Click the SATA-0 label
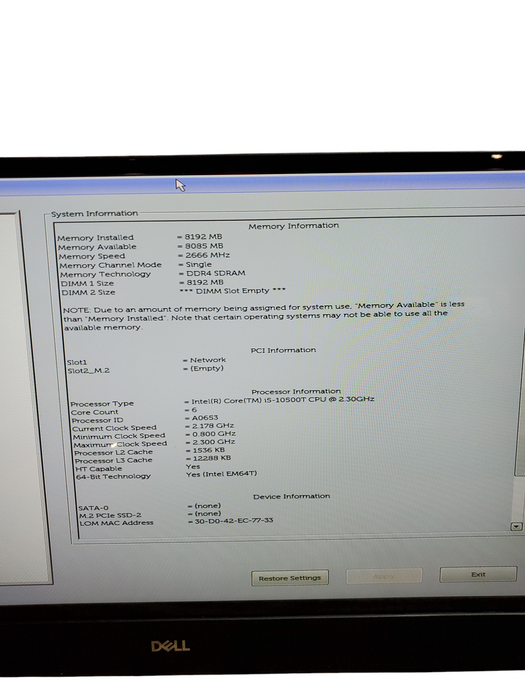The image size is (525, 700). pyautogui.click(x=93, y=508)
